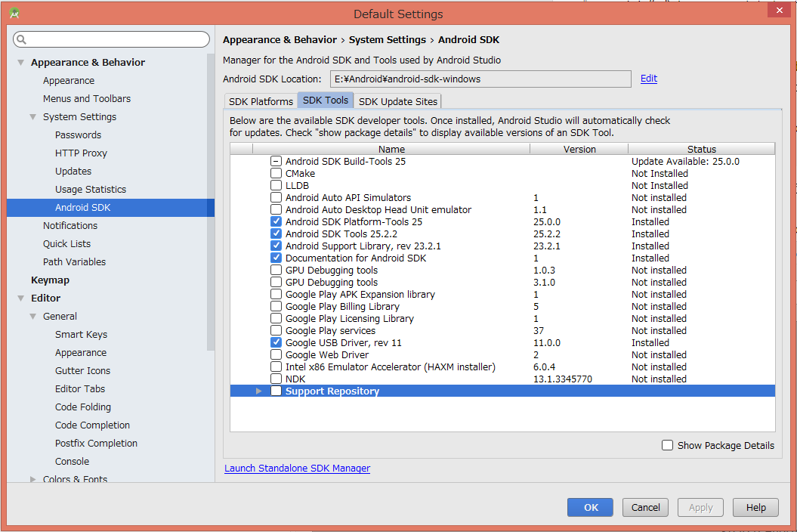Sort by the Status column header
The width and height of the screenshot is (797, 532).
coord(702,149)
